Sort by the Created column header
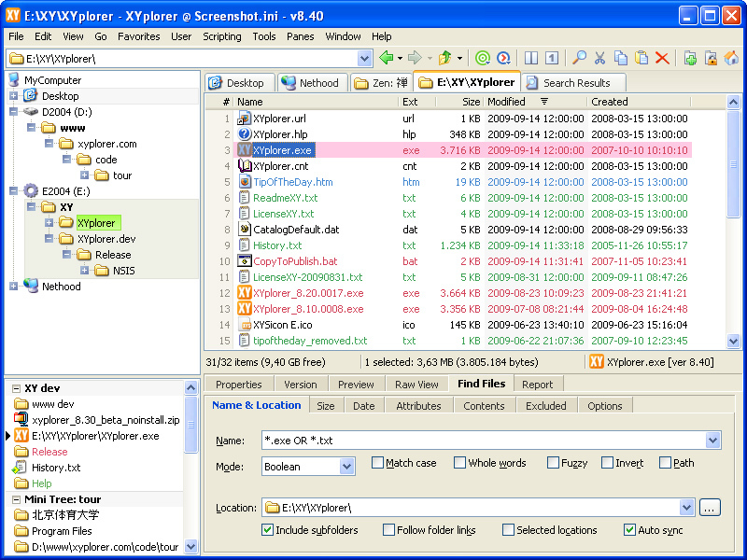This screenshot has height=560, width=747. pos(639,102)
